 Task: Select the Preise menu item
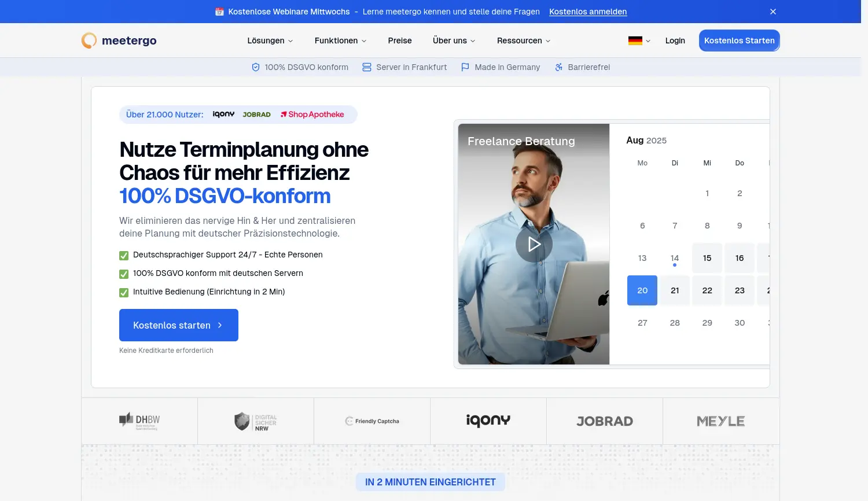tap(400, 40)
